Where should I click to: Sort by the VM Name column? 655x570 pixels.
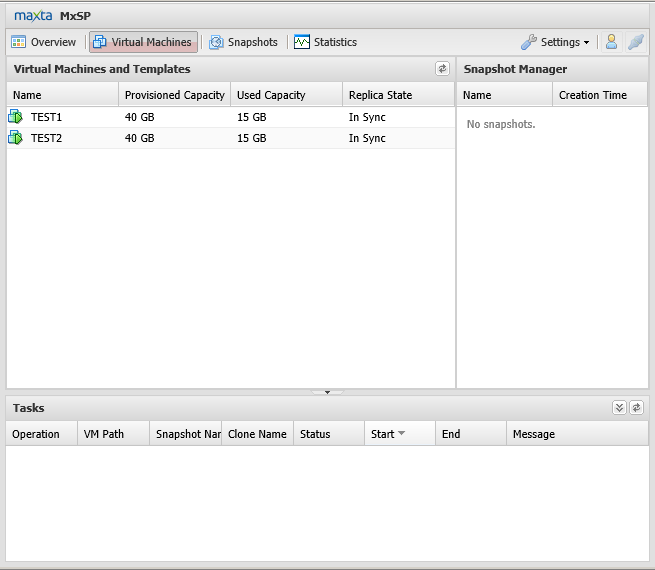click(63, 95)
